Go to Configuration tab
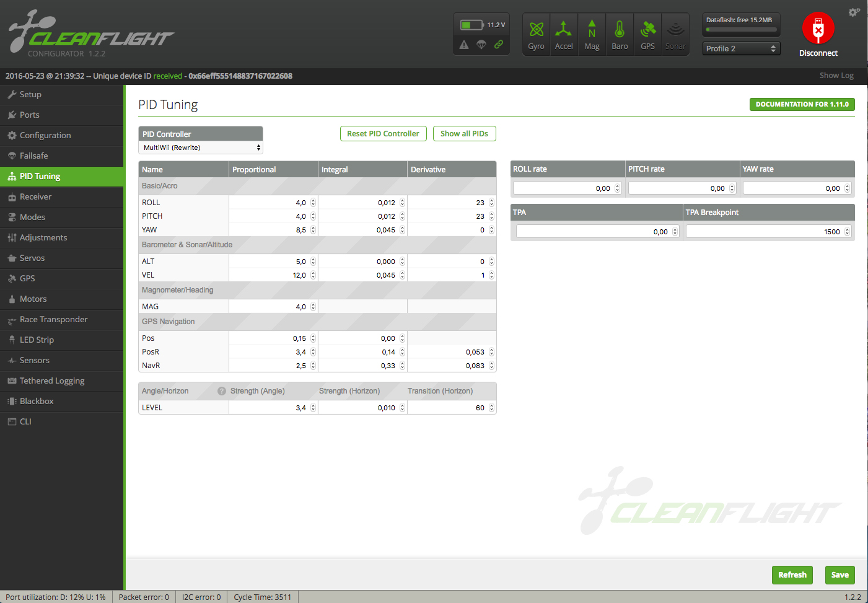The image size is (868, 603). (x=62, y=135)
